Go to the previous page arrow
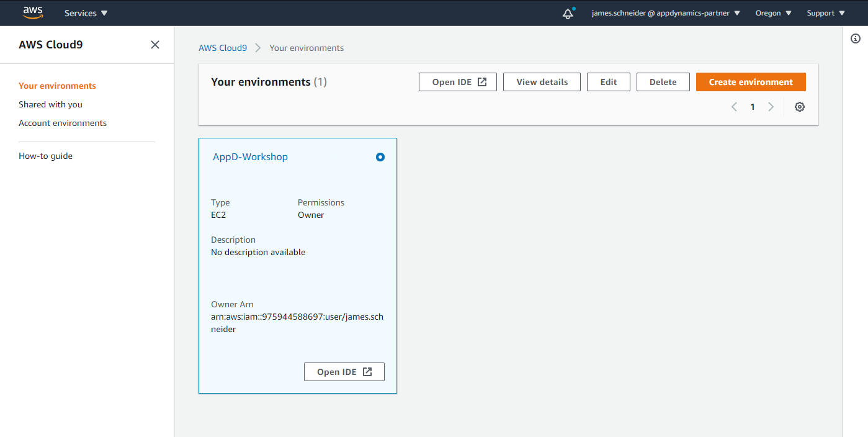The height and width of the screenshot is (437, 868). pyautogui.click(x=735, y=107)
